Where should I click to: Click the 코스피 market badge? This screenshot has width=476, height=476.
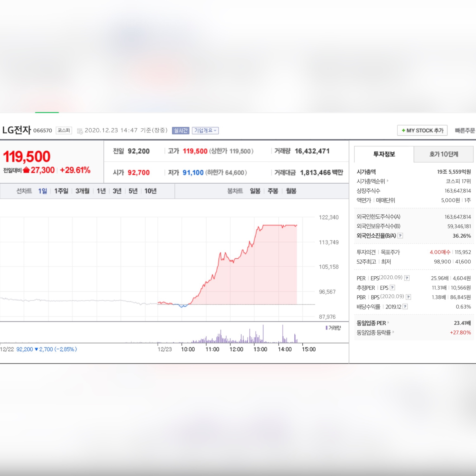[x=64, y=130]
